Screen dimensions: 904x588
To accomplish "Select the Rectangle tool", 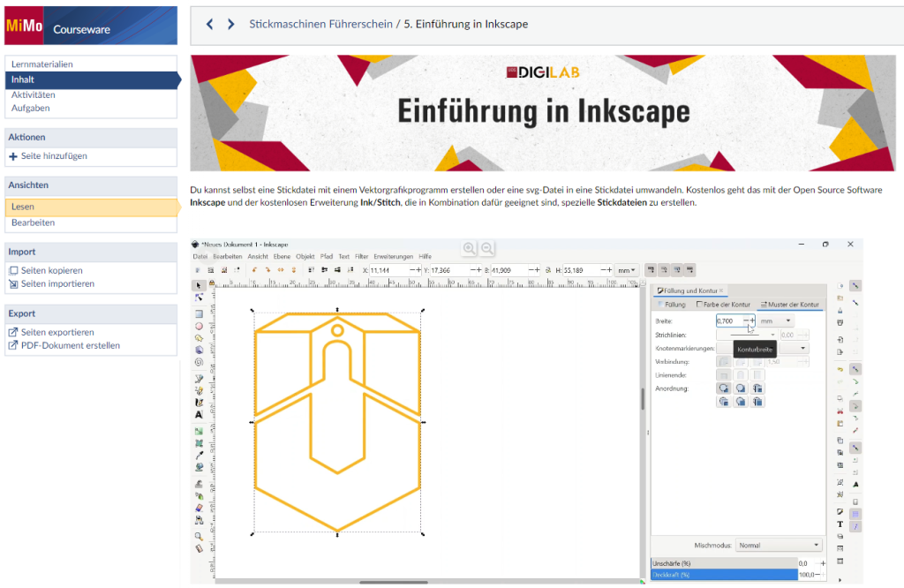I will point(199,313).
